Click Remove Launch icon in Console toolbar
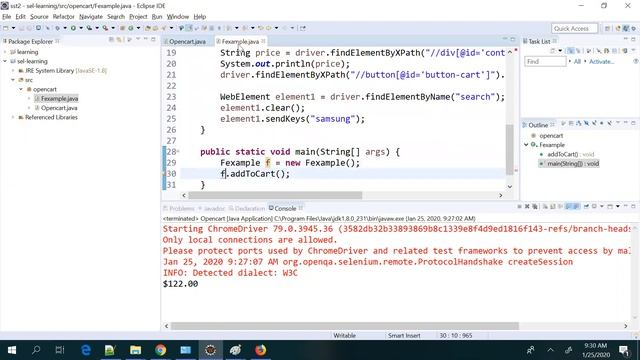 [527, 207]
